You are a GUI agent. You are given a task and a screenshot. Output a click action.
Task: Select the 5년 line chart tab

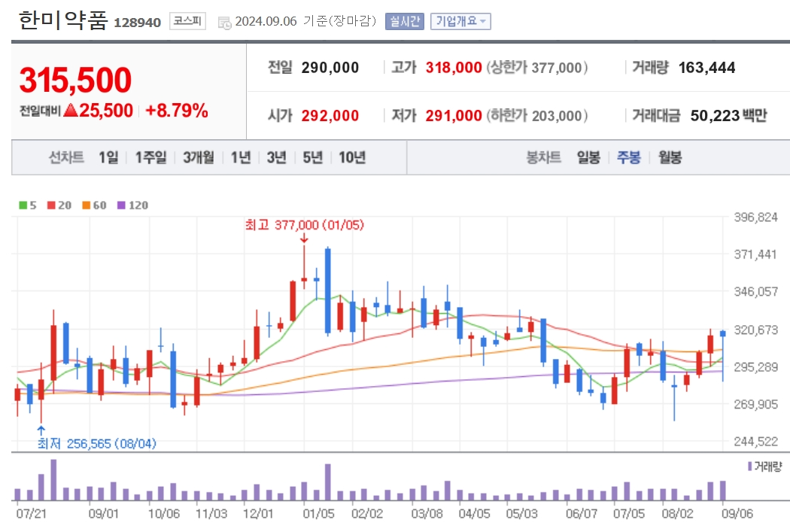click(x=312, y=158)
